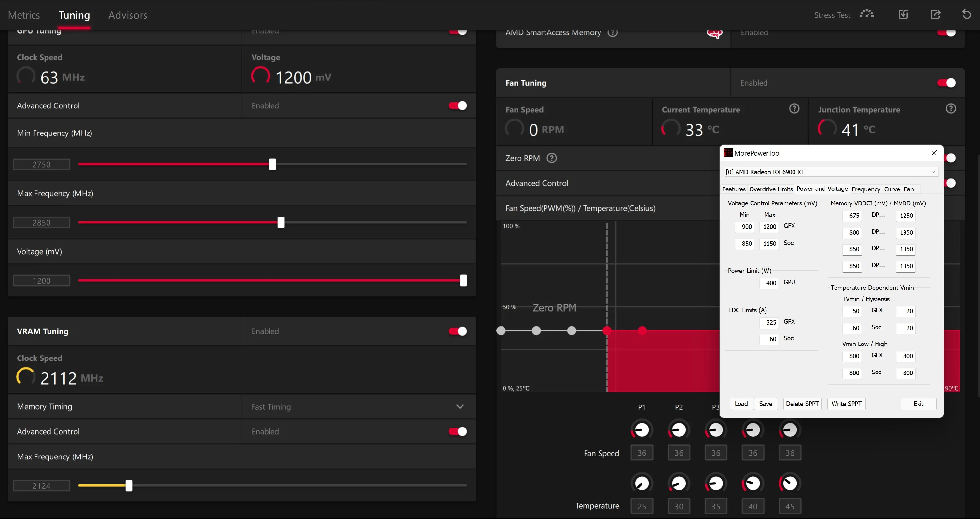Open the Frequency tab in MorePowerTool

(x=866, y=189)
